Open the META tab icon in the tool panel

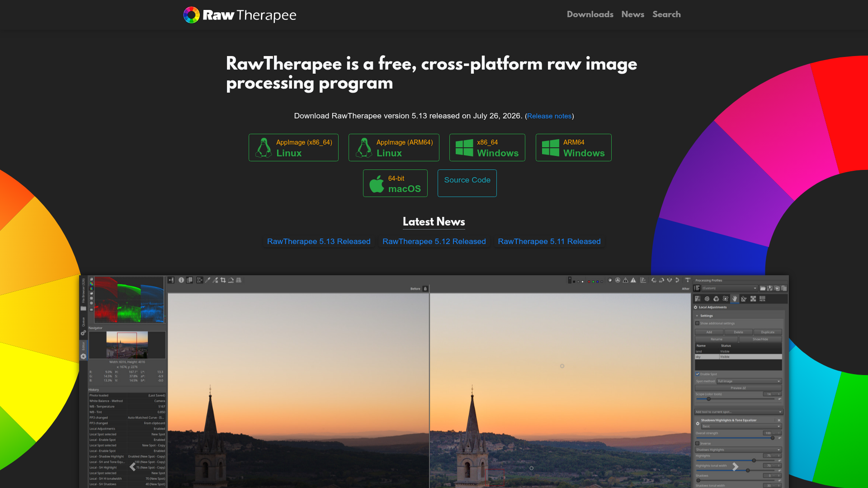762,299
